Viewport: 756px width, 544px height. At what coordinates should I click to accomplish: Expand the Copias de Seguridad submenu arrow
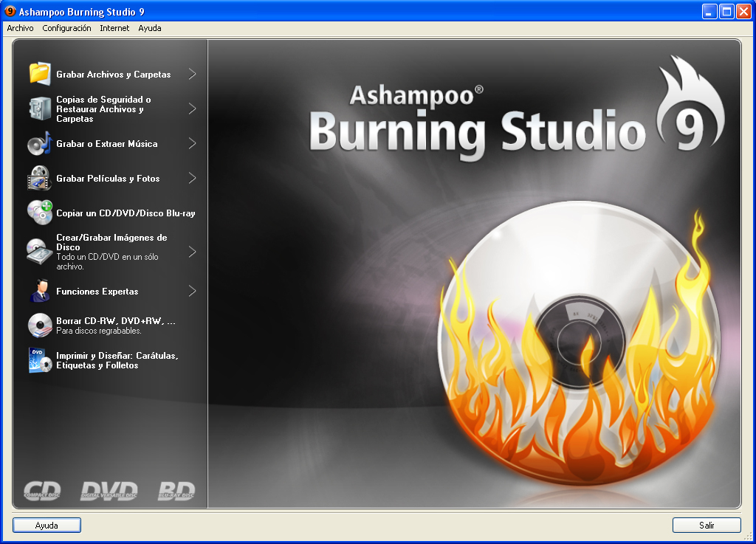point(193,109)
